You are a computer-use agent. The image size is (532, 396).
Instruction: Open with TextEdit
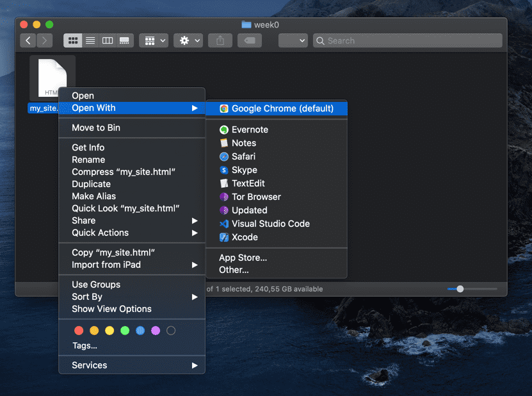[x=277, y=183]
